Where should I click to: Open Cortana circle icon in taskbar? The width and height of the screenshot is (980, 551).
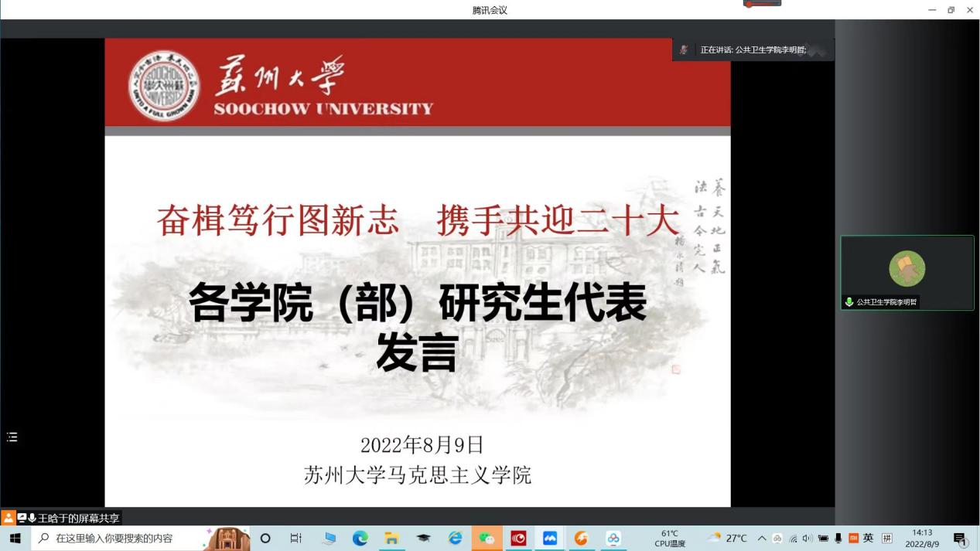click(x=265, y=539)
